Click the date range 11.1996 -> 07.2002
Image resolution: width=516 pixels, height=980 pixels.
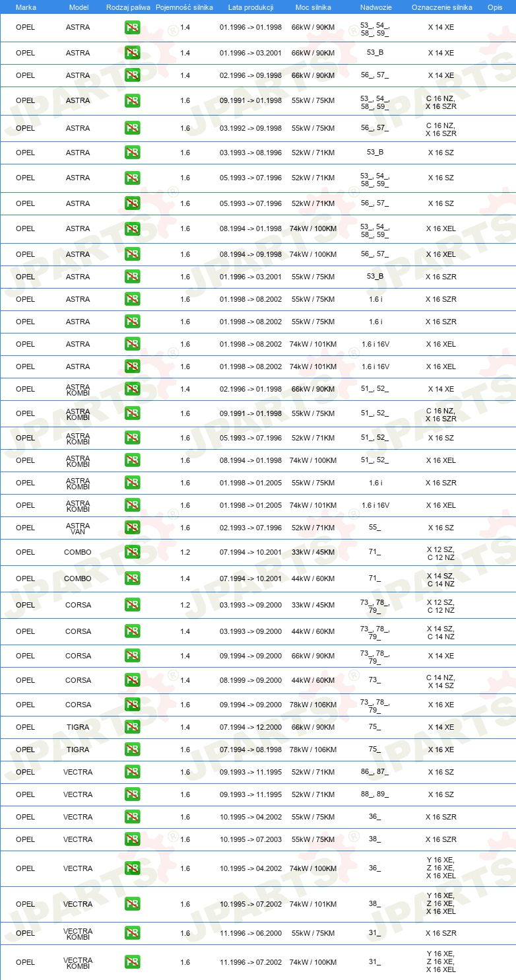click(x=251, y=962)
